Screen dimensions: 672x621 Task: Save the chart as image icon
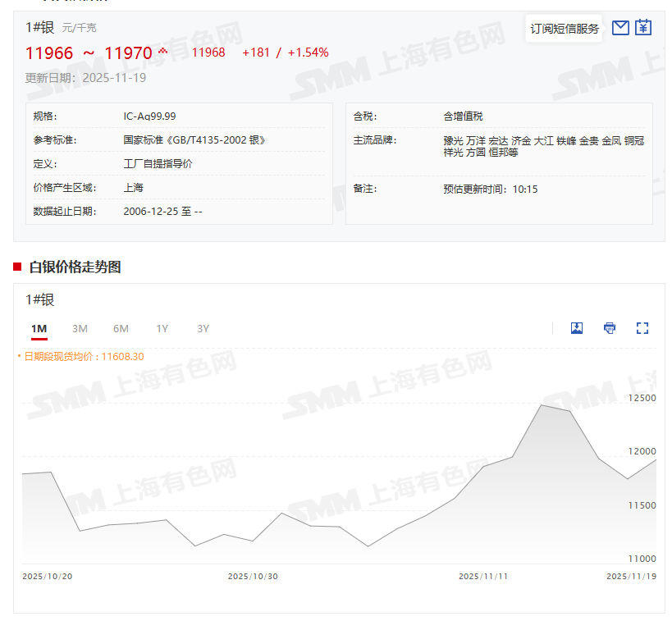pyautogui.click(x=577, y=328)
